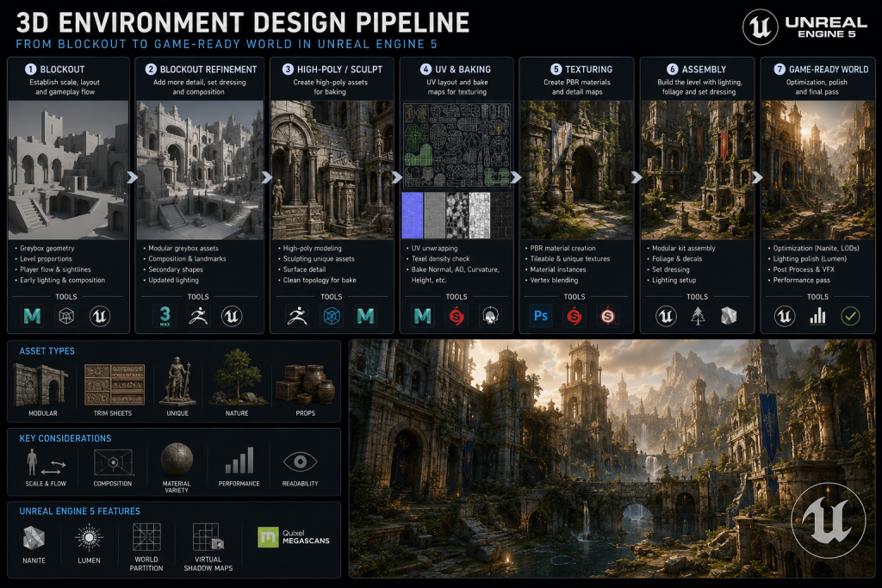Screen dimensions: 882x588
Task: Select the Unreal icon in Blockout Refinement tools
Action: 232,316
